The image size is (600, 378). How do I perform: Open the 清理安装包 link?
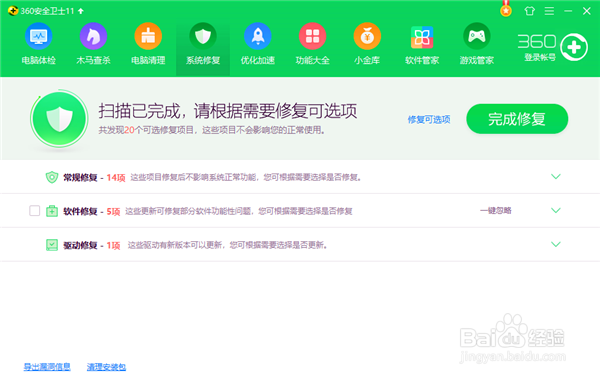pos(106,367)
